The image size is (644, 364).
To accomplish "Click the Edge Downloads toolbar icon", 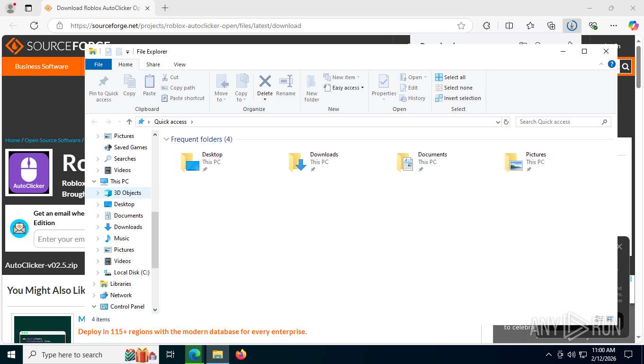I will click(572, 26).
